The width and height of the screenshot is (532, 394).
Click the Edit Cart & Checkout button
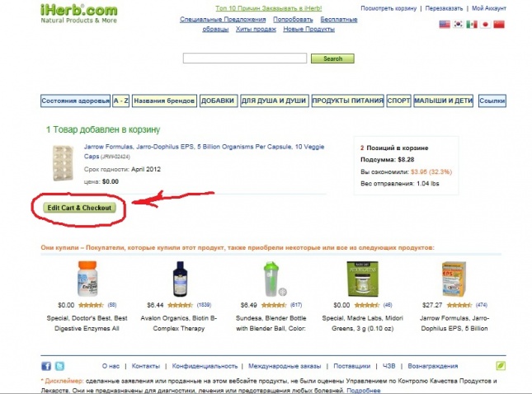tap(79, 208)
